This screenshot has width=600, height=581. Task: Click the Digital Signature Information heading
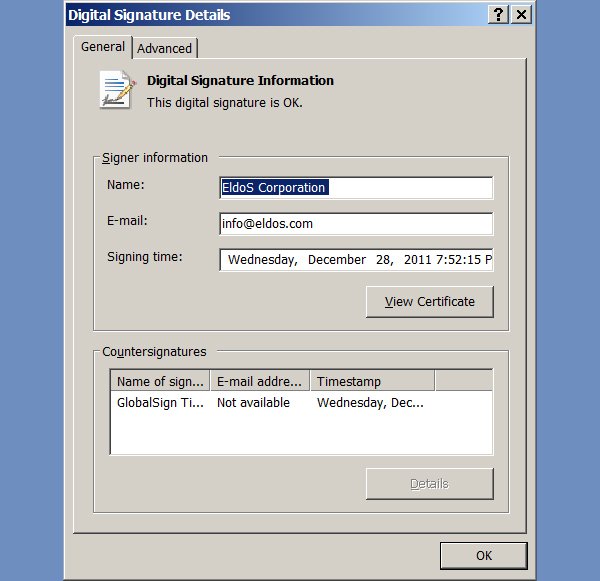coord(240,80)
